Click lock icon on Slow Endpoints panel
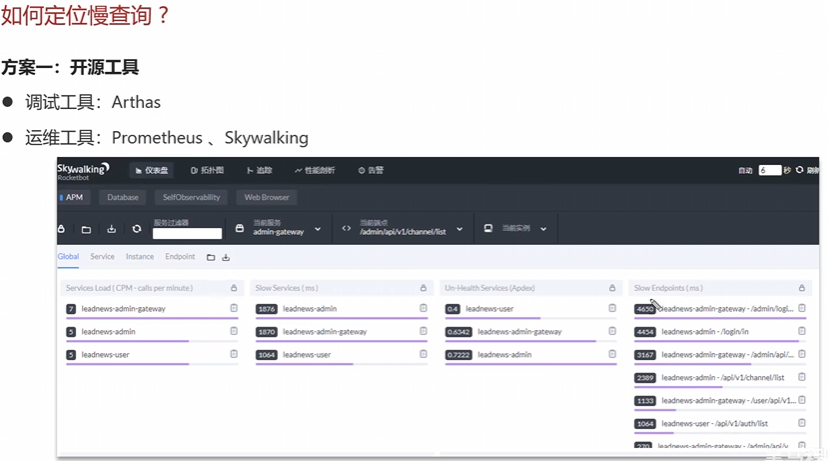The image size is (828, 461). (x=802, y=288)
